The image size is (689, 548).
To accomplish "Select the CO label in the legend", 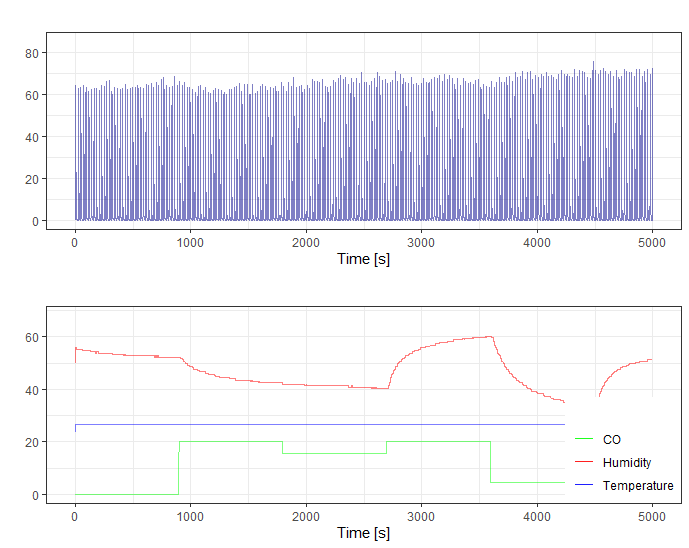I will (612, 439).
